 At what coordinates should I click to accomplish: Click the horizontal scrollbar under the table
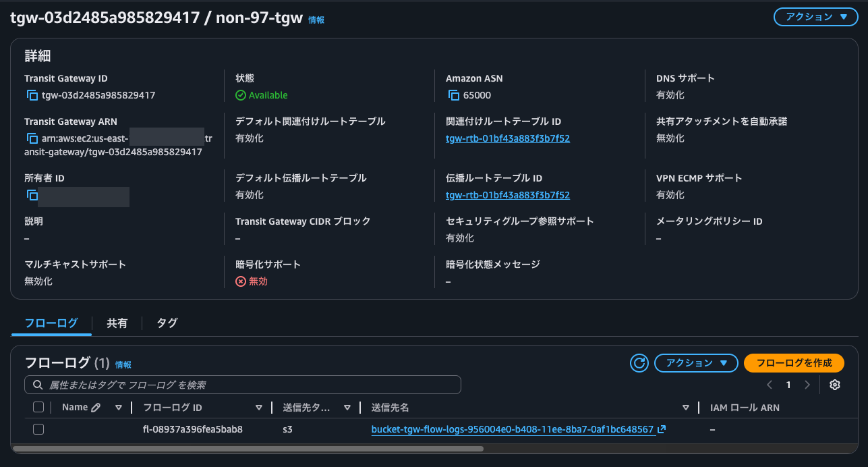tap(248, 448)
